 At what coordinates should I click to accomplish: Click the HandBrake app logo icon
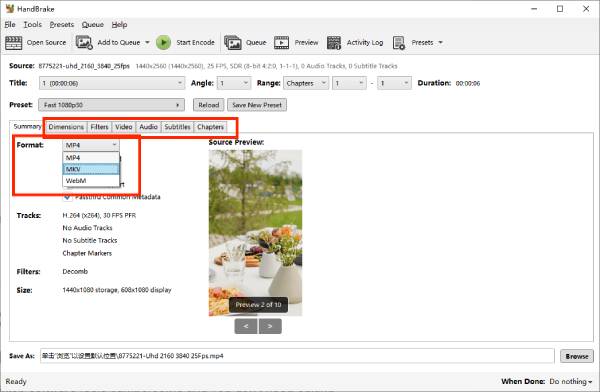10,8
